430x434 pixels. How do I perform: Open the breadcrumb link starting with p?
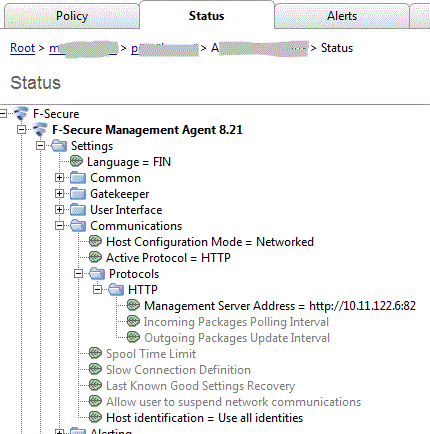tap(164, 49)
